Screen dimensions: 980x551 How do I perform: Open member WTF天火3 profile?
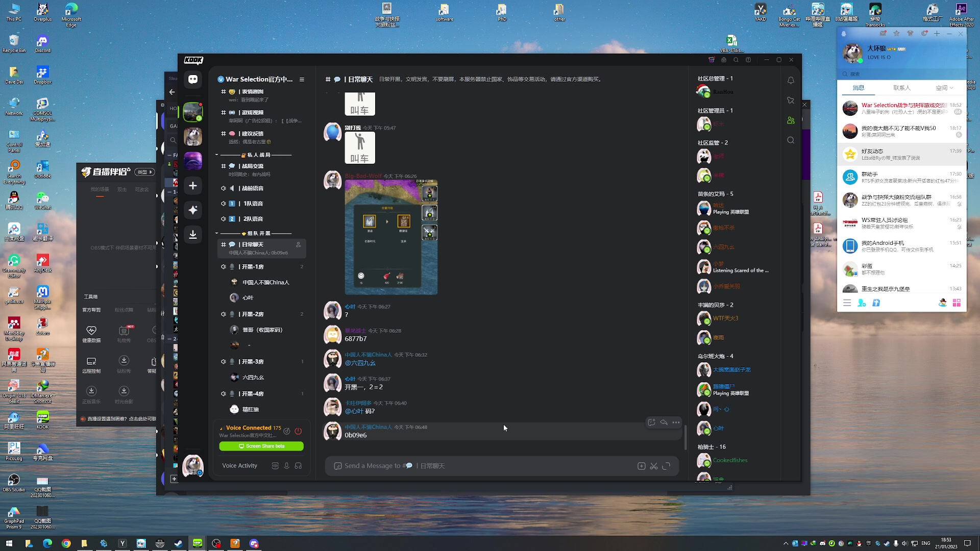coord(725,318)
